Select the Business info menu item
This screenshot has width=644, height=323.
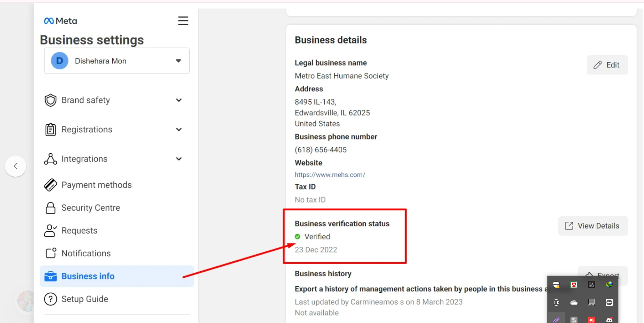click(117, 276)
